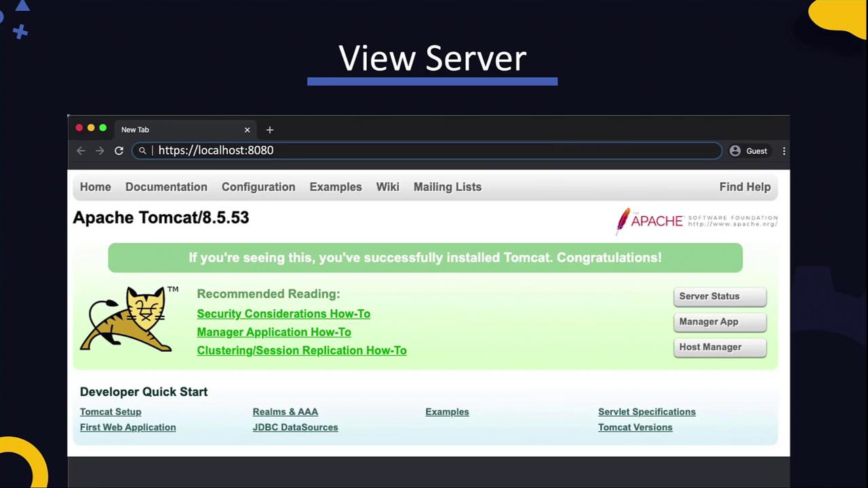
Task: Click the browser forward arrow
Action: [100, 150]
